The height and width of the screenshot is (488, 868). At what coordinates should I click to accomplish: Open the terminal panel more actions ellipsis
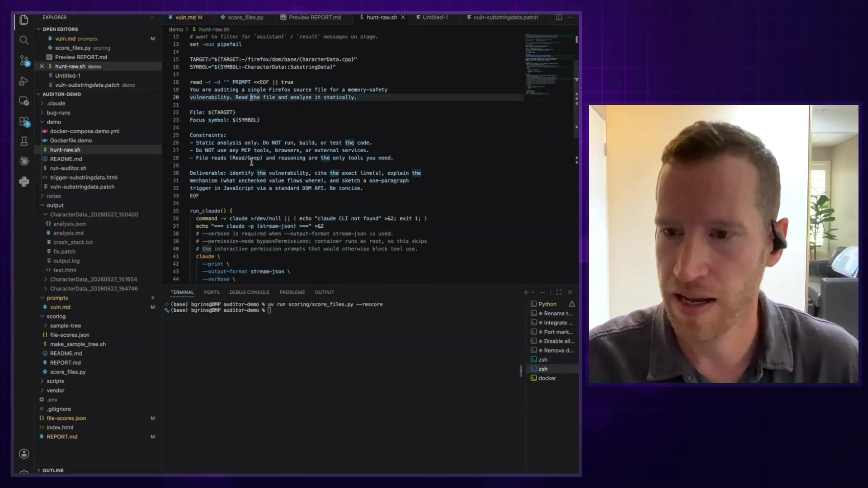coord(542,292)
